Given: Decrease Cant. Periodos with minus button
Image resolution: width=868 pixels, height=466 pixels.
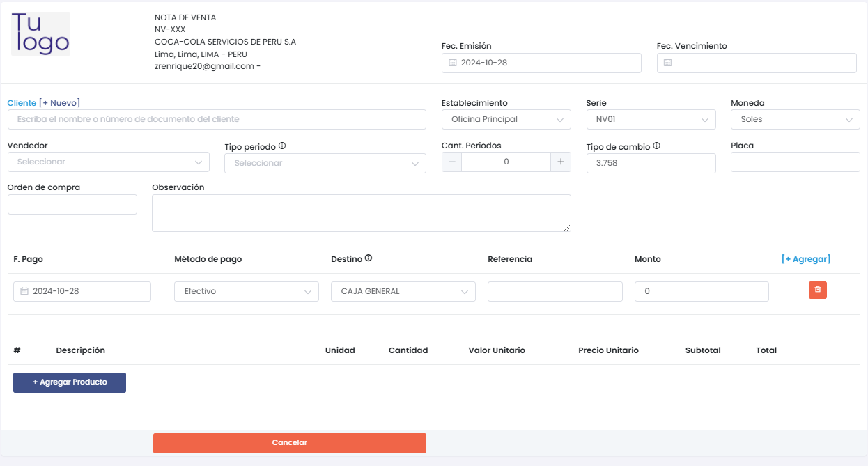Looking at the screenshot, I should 451,161.
